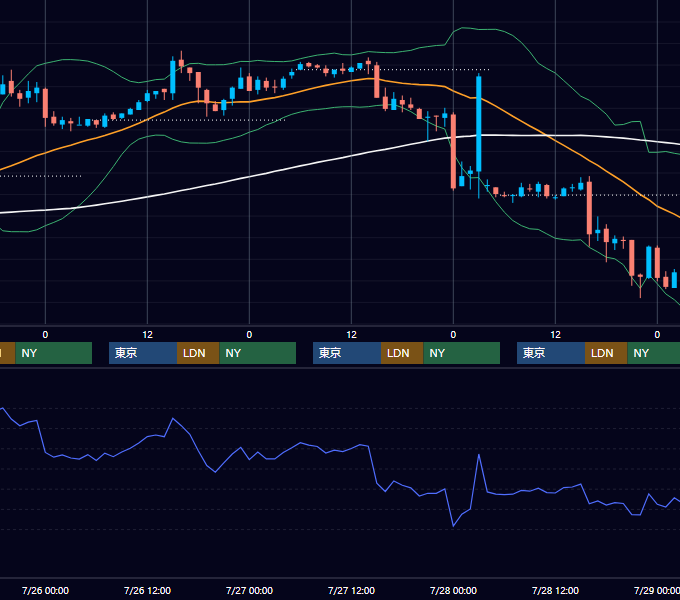This screenshot has width=680, height=600.
Task: Click the LDN session bar for 7/28
Action: [x=606, y=353]
